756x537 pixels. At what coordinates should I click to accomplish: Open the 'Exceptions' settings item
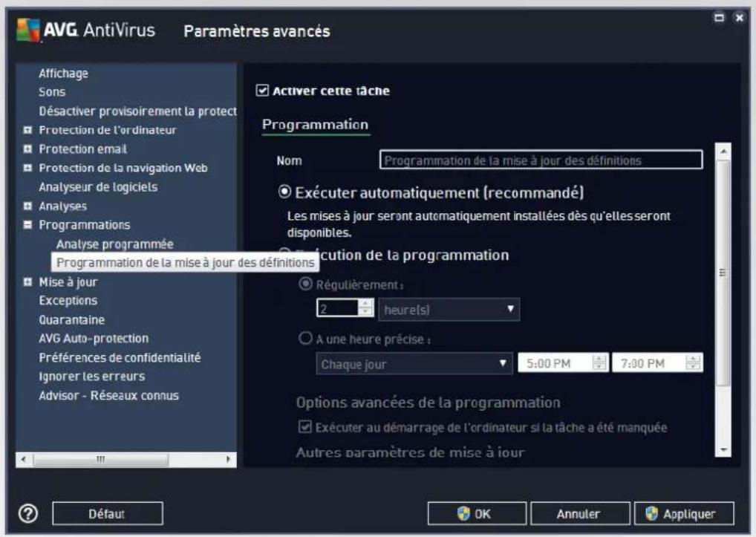point(68,300)
